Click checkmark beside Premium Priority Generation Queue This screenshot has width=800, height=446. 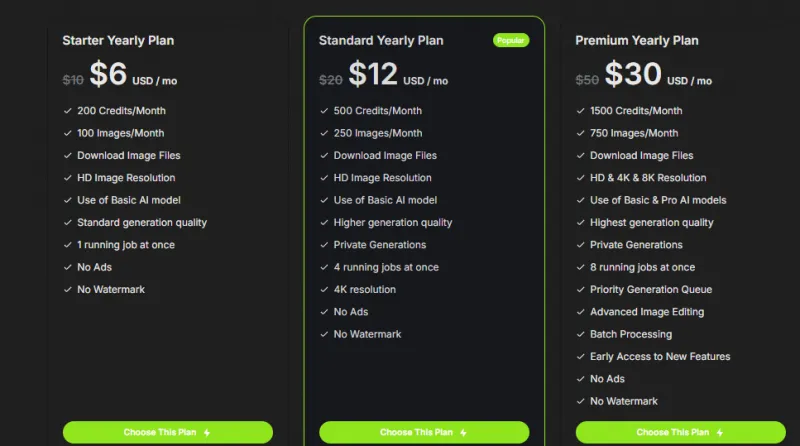coord(580,290)
